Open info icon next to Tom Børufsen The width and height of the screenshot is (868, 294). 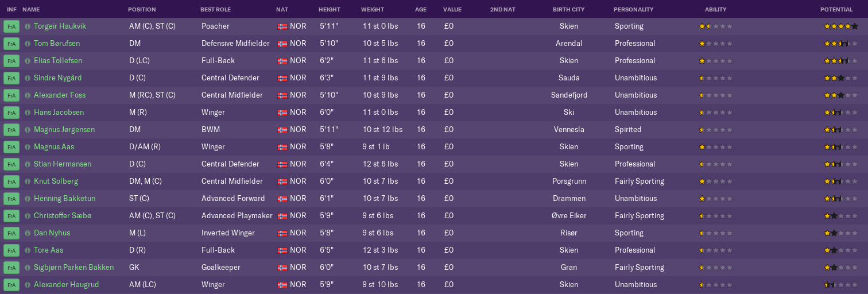tap(28, 44)
